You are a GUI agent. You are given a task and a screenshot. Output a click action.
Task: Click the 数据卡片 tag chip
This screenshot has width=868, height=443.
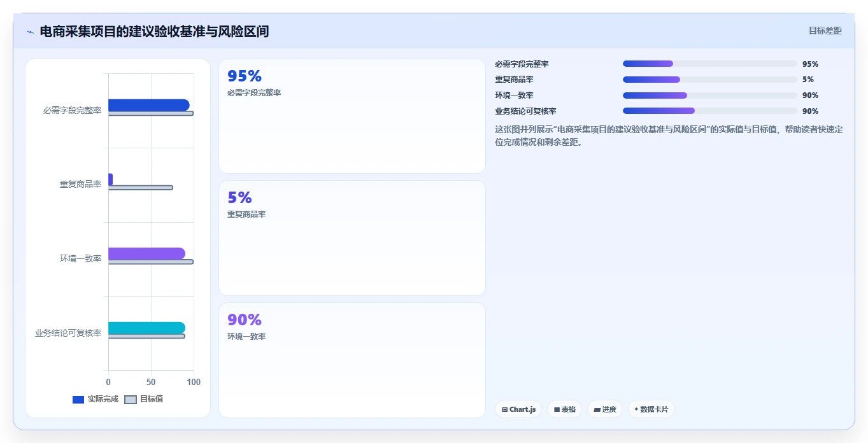click(x=651, y=409)
